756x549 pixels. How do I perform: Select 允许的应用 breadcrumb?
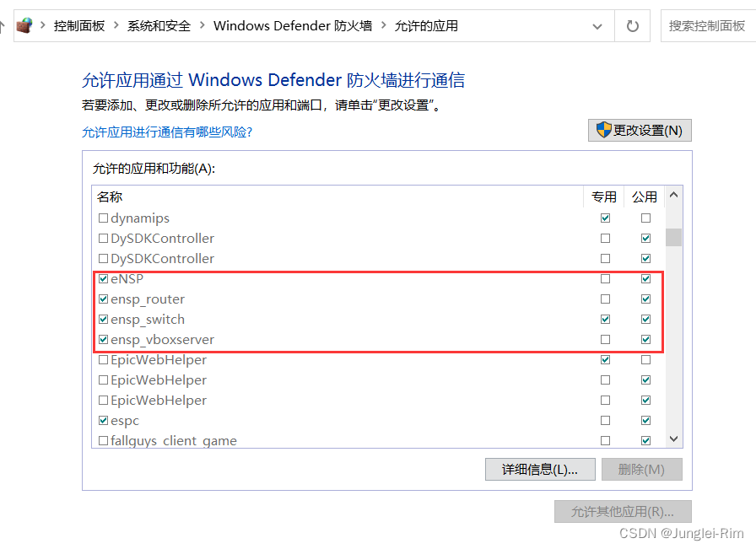click(426, 25)
